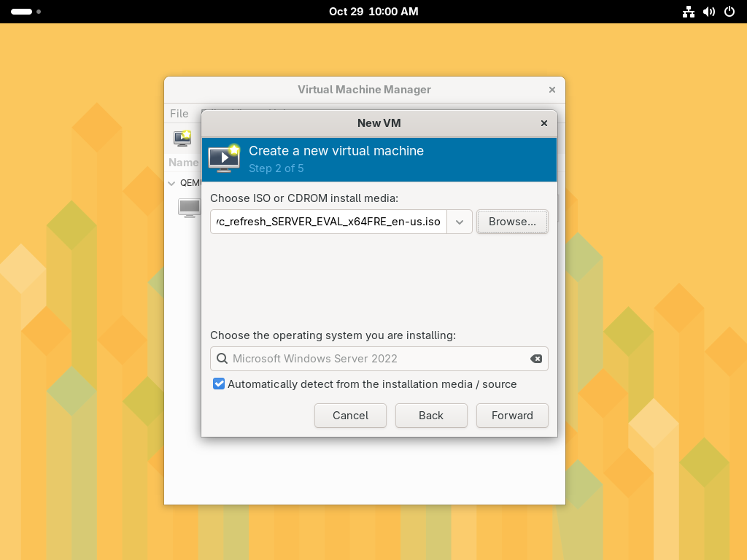The height and width of the screenshot is (560, 747).
Task: Collapse the QEMU connection tree row
Action: [172, 183]
